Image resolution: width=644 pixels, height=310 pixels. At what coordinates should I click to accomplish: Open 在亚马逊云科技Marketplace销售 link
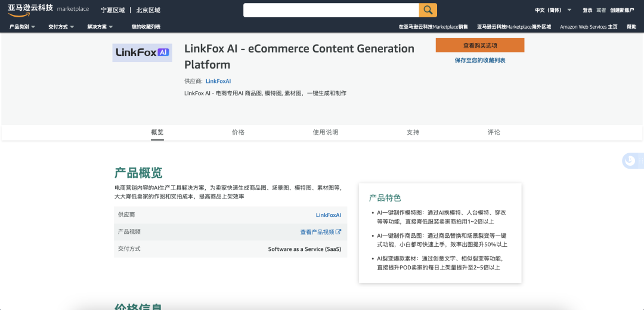point(434,27)
